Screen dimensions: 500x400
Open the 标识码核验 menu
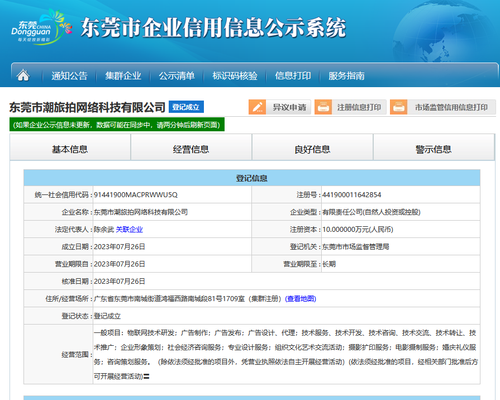click(x=235, y=76)
